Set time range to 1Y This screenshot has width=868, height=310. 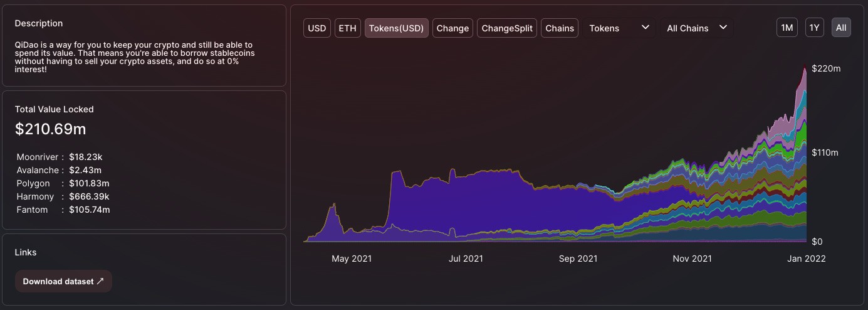[814, 28]
